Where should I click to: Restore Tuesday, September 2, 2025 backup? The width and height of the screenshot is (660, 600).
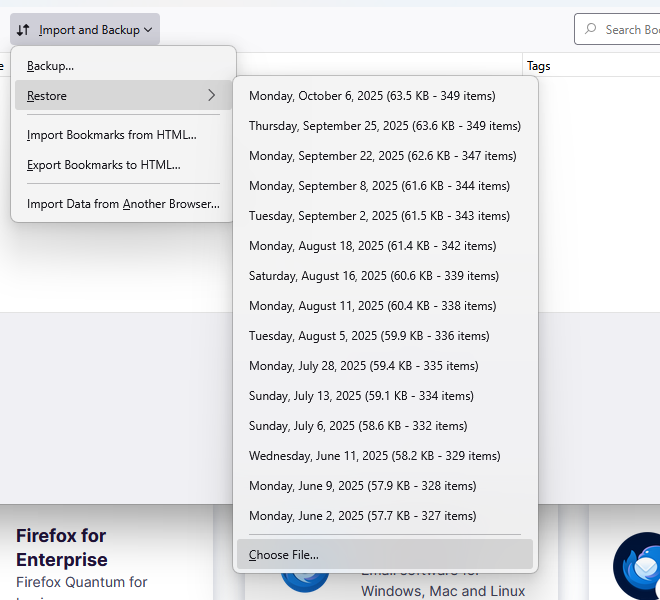385,216
